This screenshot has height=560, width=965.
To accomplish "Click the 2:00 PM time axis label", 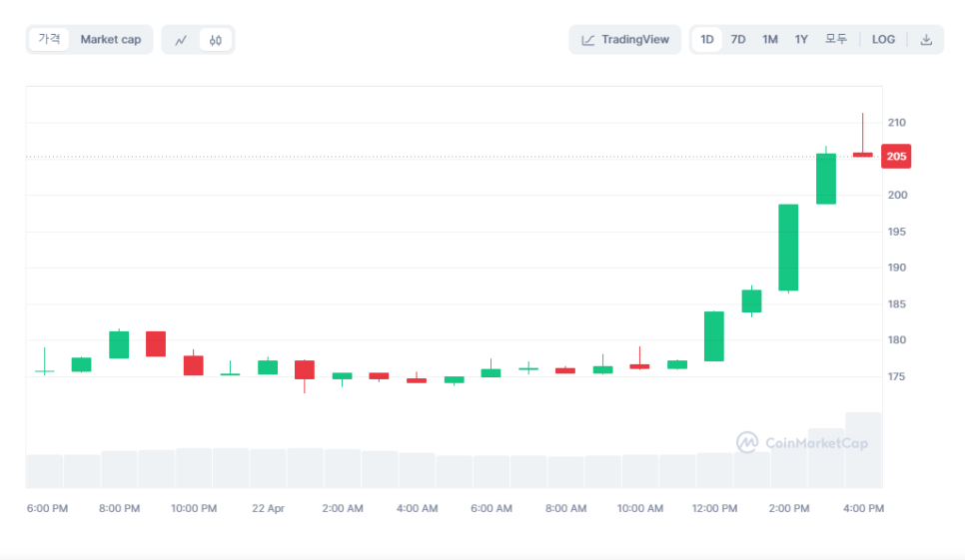I will [789, 508].
